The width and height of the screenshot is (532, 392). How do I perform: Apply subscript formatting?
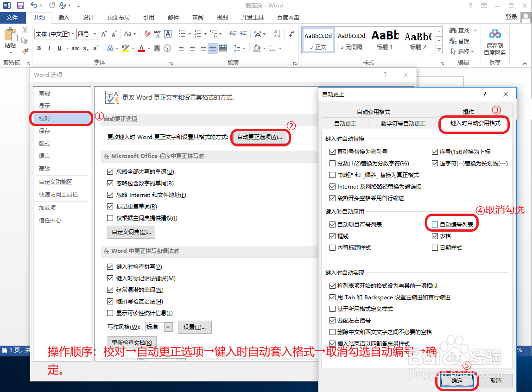86,48
